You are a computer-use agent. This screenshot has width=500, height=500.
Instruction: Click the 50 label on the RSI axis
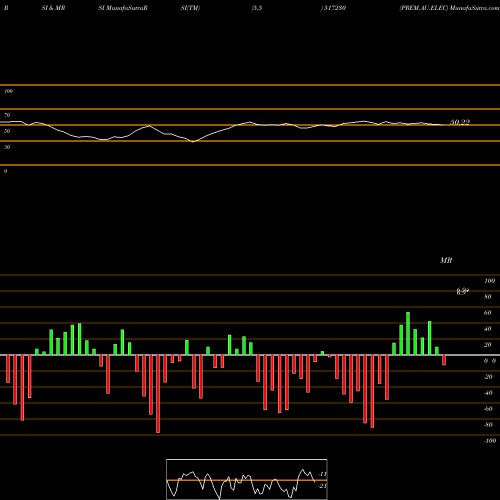tap(7, 131)
